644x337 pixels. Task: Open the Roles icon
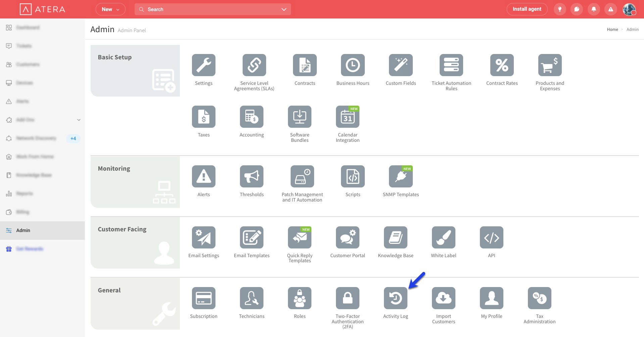click(x=300, y=298)
